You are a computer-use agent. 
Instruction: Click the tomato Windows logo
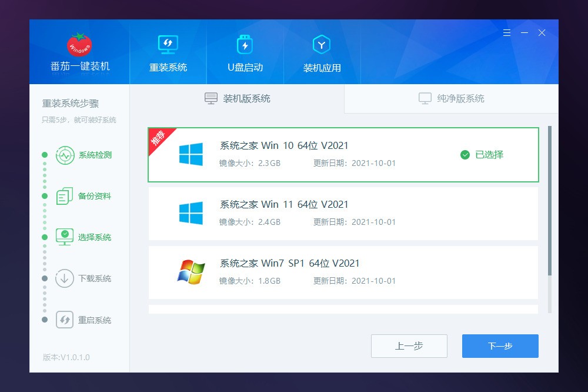tap(79, 44)
